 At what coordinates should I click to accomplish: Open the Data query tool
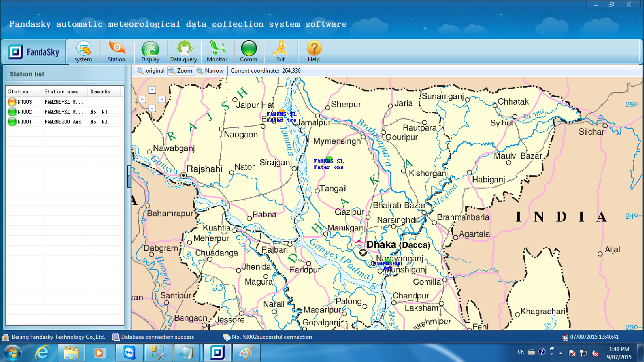point(183,52)
